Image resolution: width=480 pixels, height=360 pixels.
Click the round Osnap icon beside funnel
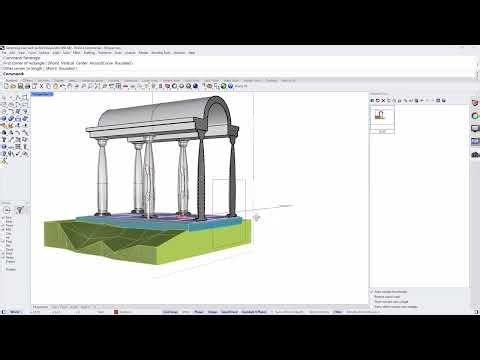pos(7,210)
